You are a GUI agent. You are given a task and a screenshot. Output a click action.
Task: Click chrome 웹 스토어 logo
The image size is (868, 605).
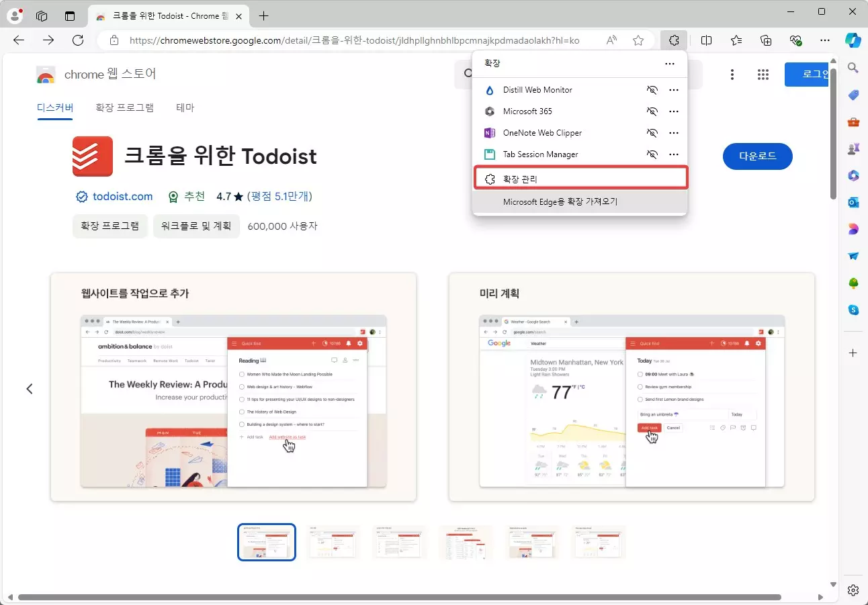coord(97,74)
